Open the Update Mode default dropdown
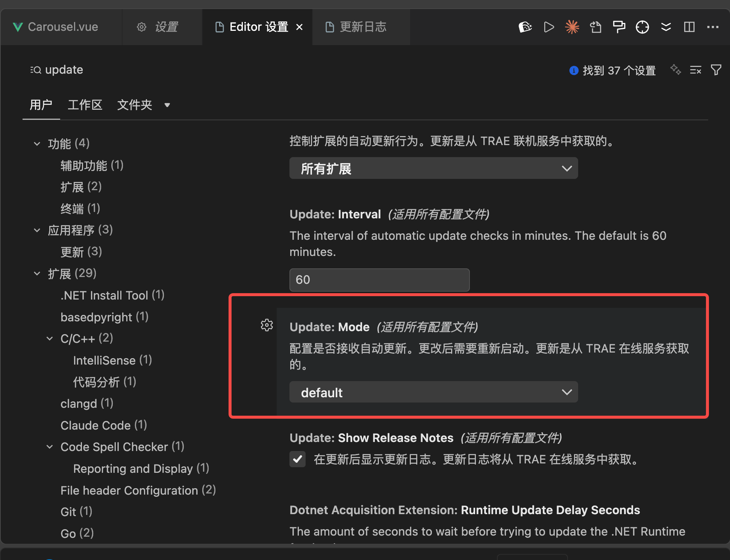 click(x=433, y=392)
